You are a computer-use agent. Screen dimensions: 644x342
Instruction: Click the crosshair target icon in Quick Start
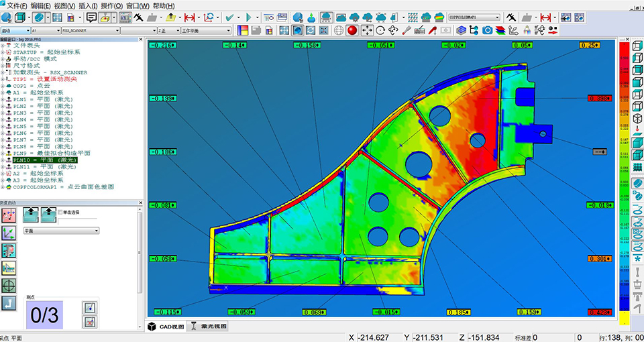coord(9,285)
